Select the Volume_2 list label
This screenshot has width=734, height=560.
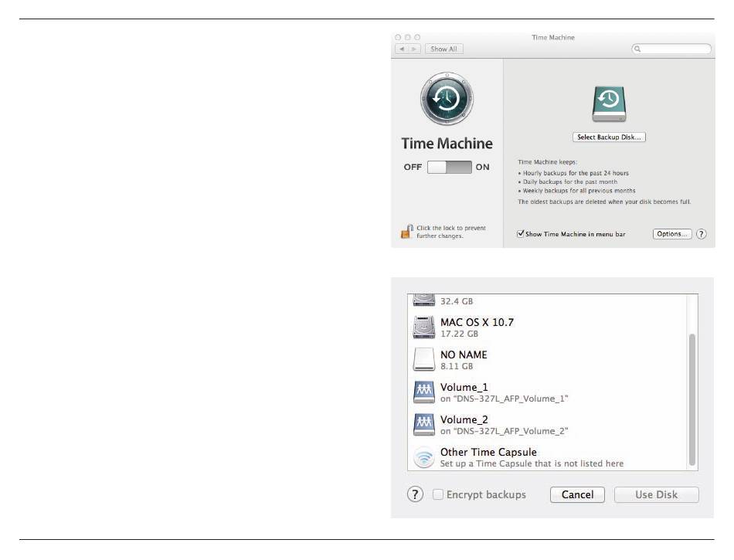pyautogui.click(x=464, y=419)
